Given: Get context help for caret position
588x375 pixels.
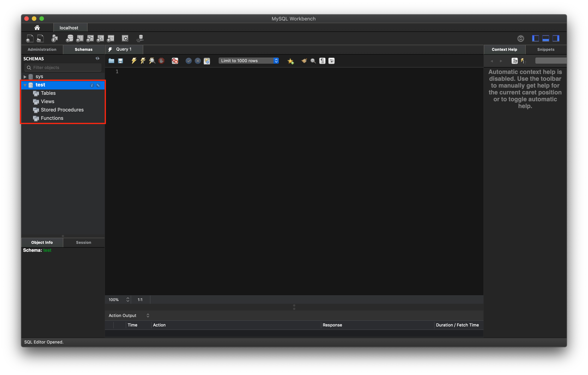Looking at the screenshot, I should pos(514,61).
